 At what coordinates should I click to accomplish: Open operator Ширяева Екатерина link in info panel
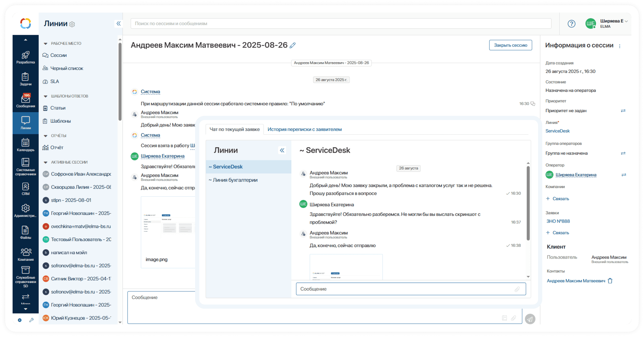[576, 175]
